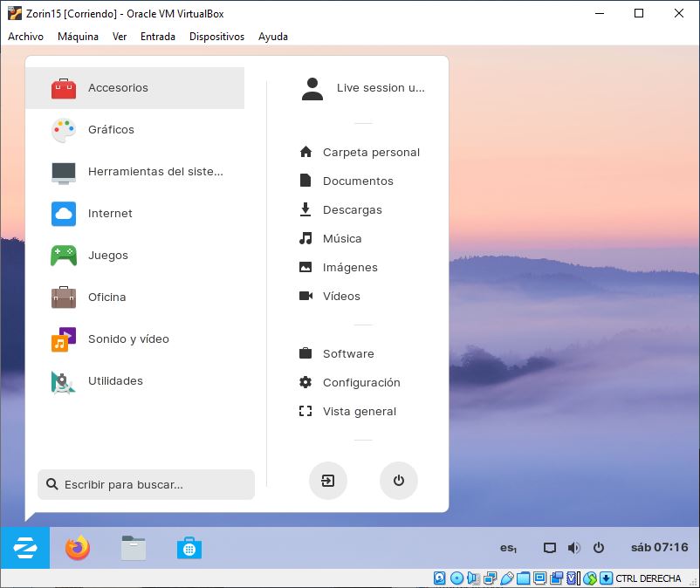Open Configuración settings

coord(360,383)
